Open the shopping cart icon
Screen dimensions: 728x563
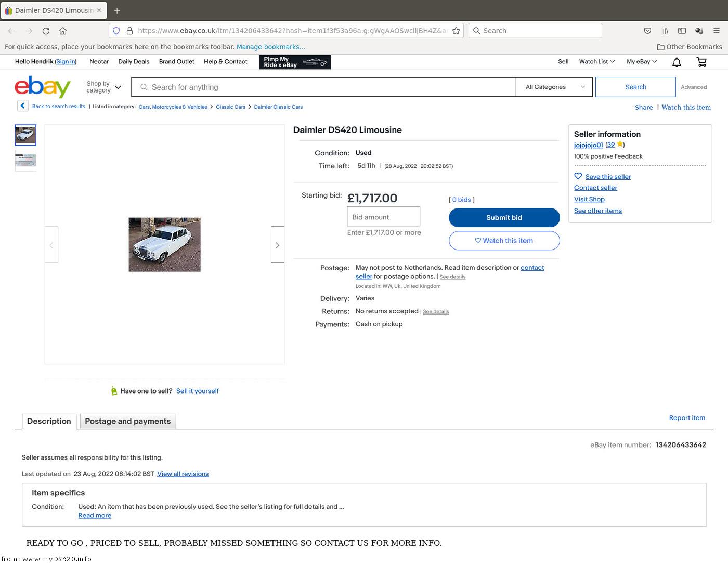pos(701,62)
